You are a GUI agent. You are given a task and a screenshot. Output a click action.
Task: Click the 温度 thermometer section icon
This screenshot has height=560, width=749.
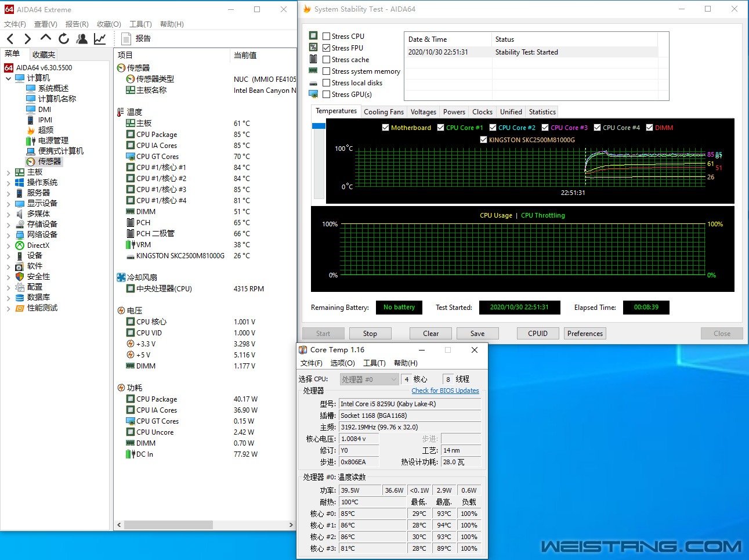pos(121,112)
